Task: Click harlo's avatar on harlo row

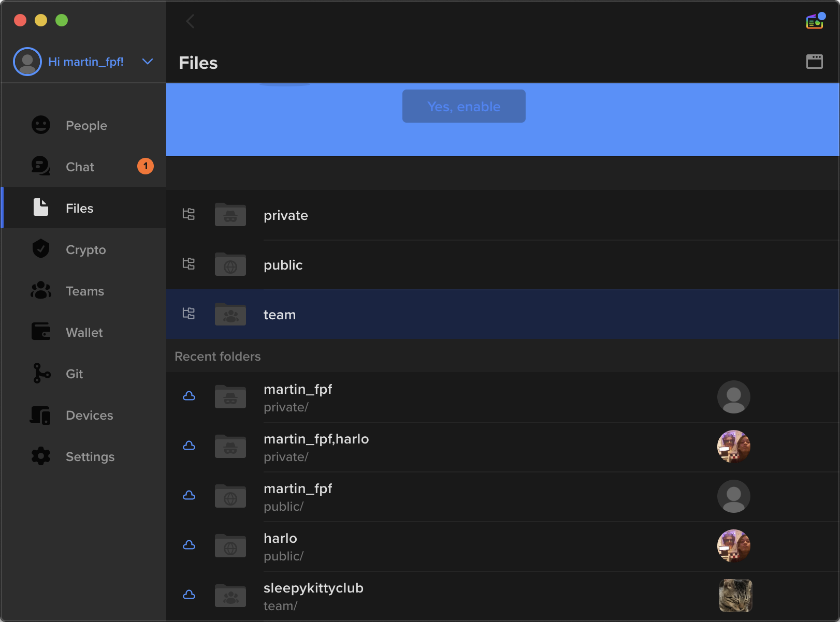Action: (734, 546)
